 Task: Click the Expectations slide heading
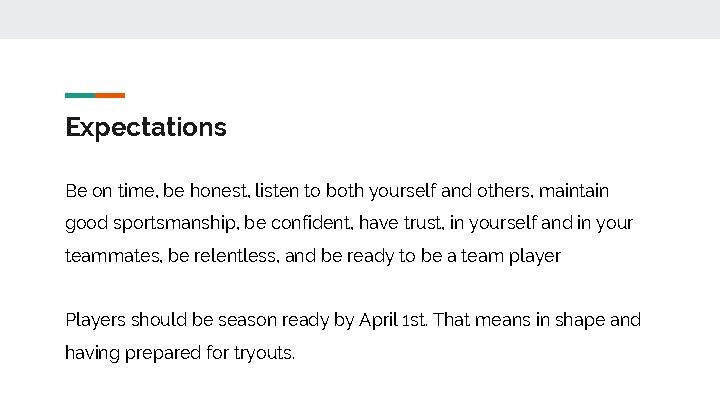click(x=146, y=127)
